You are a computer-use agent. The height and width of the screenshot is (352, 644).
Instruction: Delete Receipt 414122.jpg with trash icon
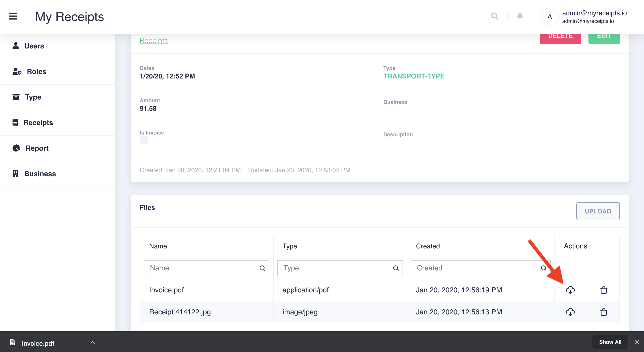tap(603, 312)
